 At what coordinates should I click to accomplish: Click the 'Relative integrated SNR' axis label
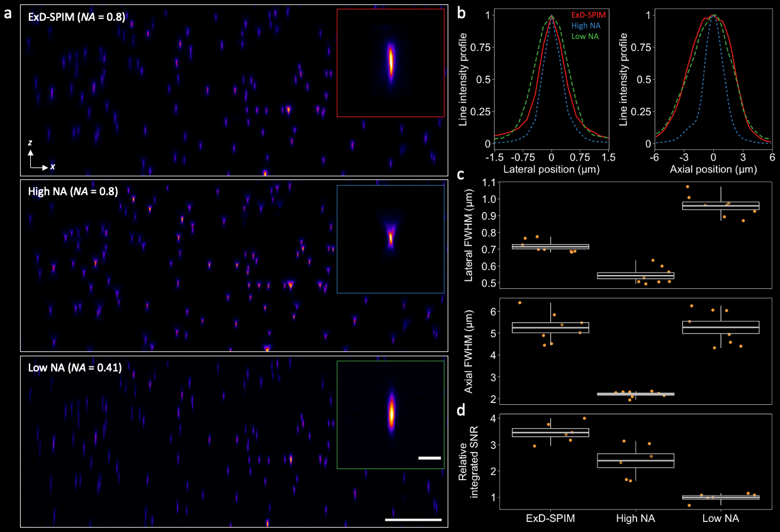pos(468,462)
